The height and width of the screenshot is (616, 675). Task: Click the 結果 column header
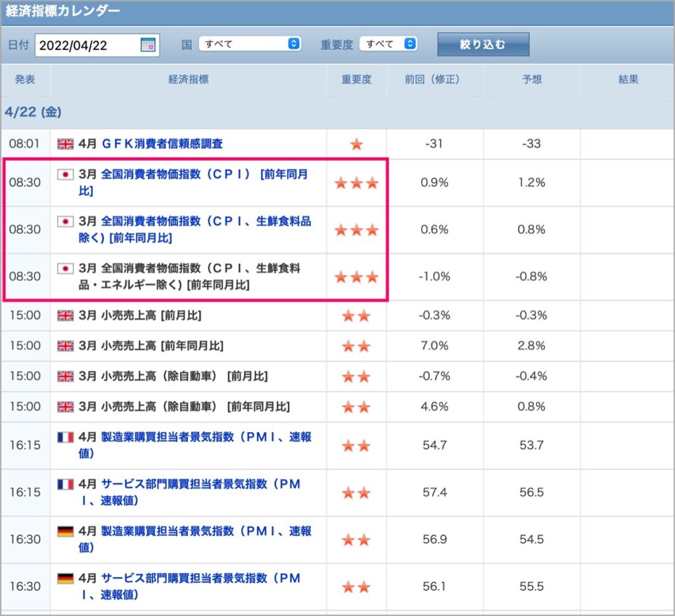(x=628, y=79)
